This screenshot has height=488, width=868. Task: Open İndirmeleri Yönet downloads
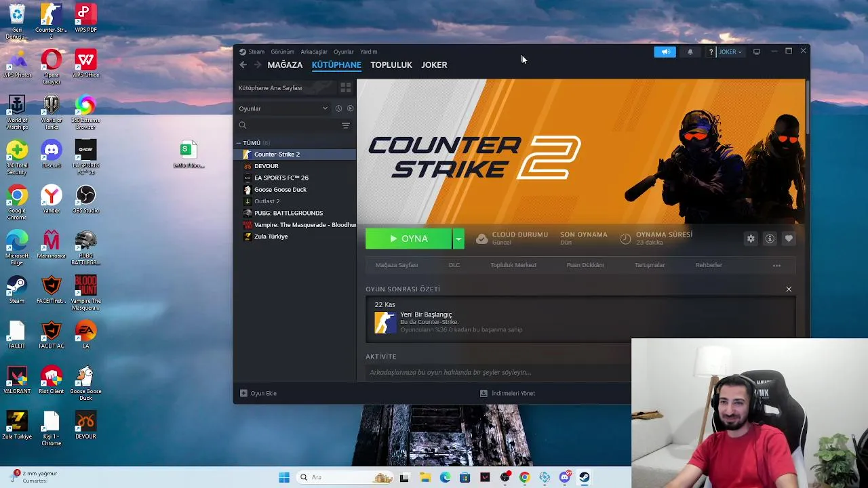pos(508,393)
